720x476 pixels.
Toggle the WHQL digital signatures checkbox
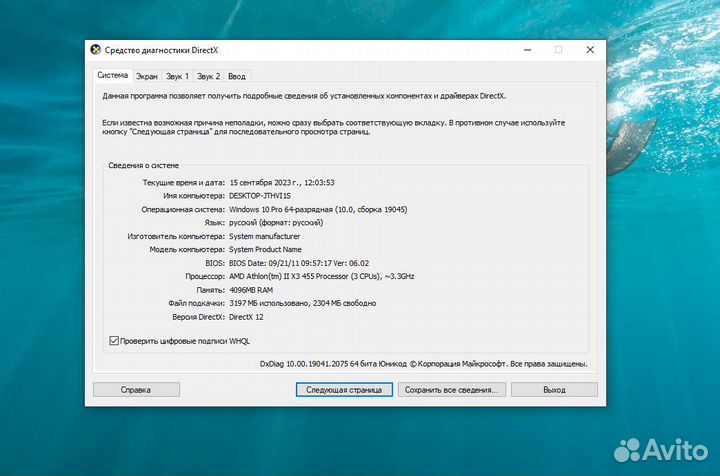tap(113, 341)
